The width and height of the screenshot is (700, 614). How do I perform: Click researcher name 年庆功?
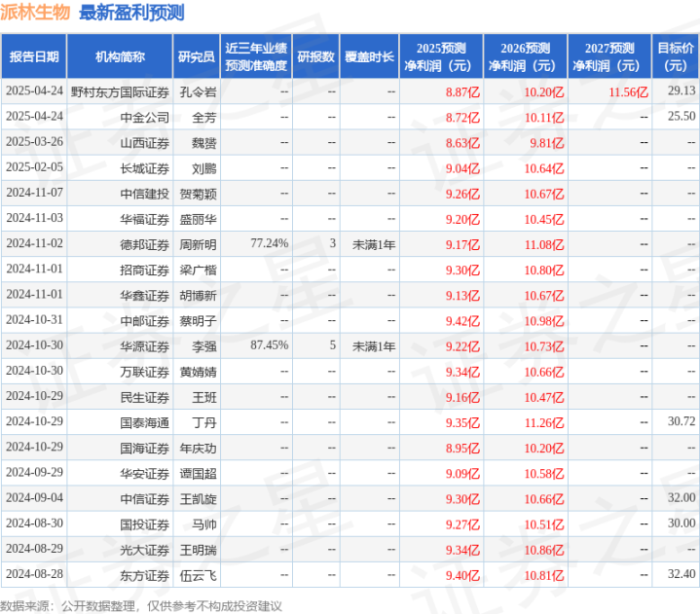[x=198, y=448]
